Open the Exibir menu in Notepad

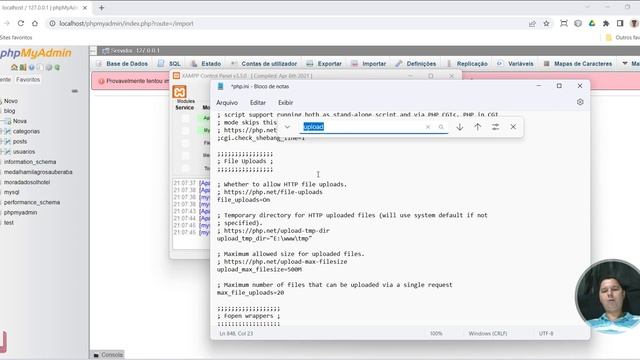click(x=285, y=102)
